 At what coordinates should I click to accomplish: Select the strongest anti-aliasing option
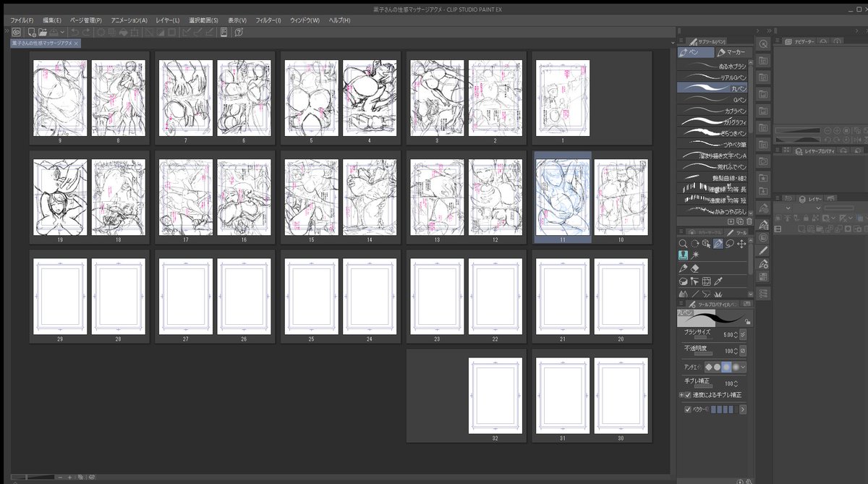tap(735, 367)
